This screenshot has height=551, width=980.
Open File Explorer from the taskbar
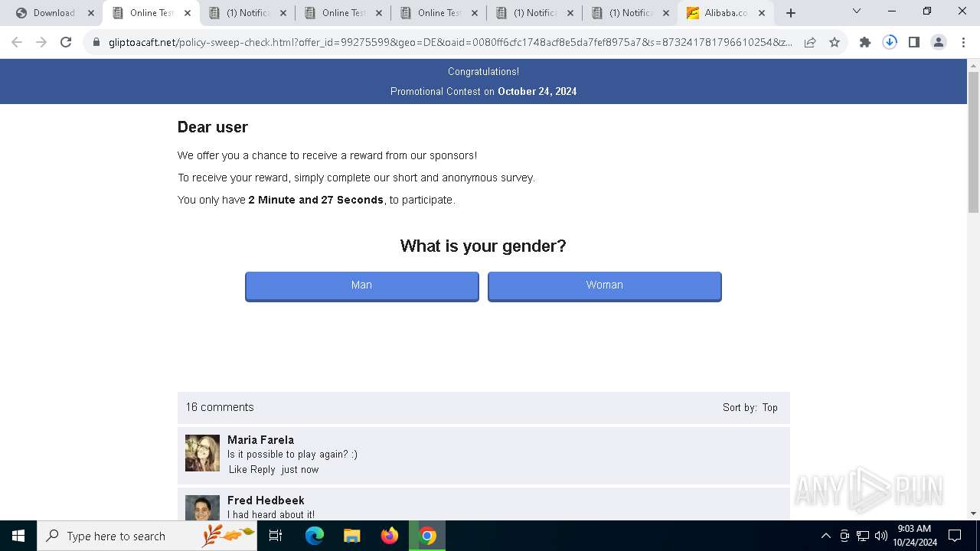352,536
